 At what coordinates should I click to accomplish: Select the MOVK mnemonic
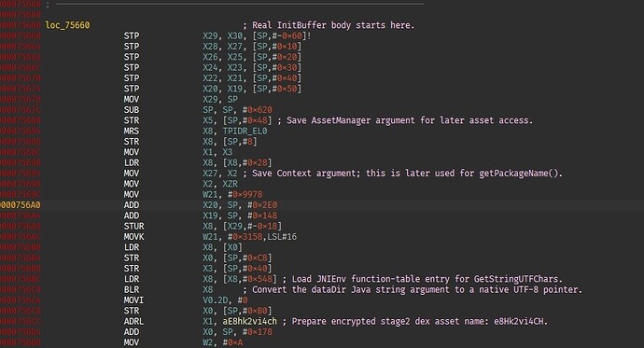click(x=133, y=237)
